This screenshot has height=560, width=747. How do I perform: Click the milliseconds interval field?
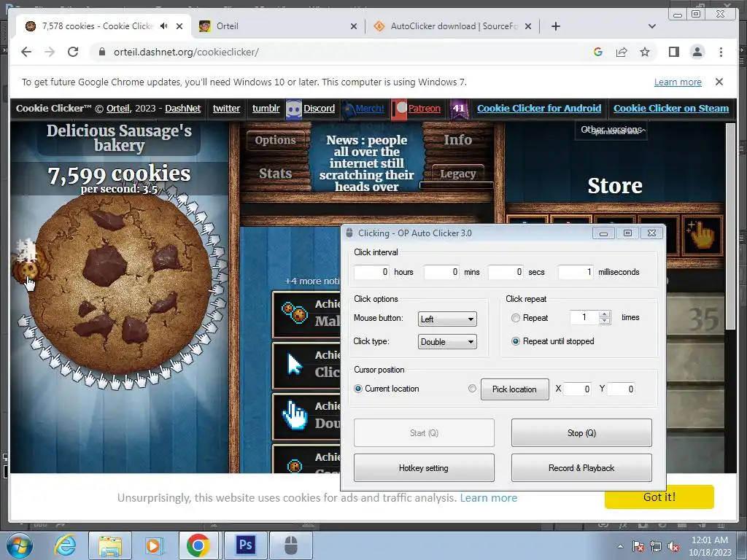tap(576, 272)
